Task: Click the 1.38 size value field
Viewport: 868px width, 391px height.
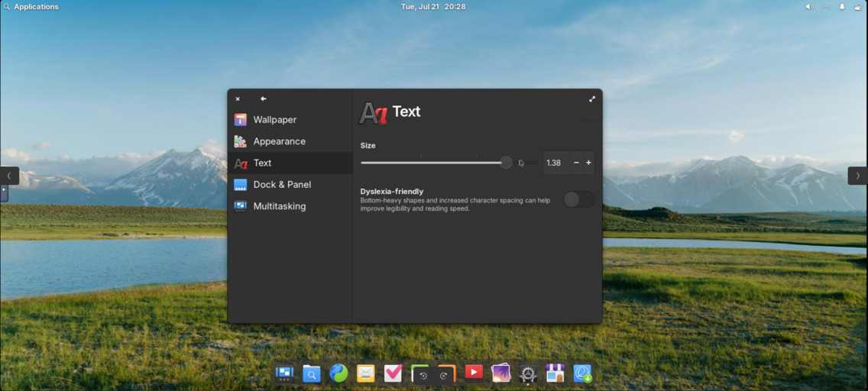Action: click(x=555, y=163)
